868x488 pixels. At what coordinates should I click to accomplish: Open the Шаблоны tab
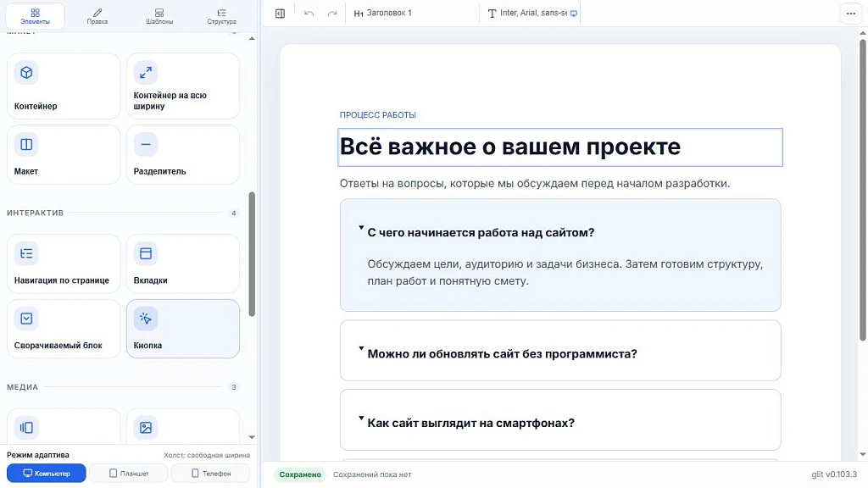pos(159,16)
